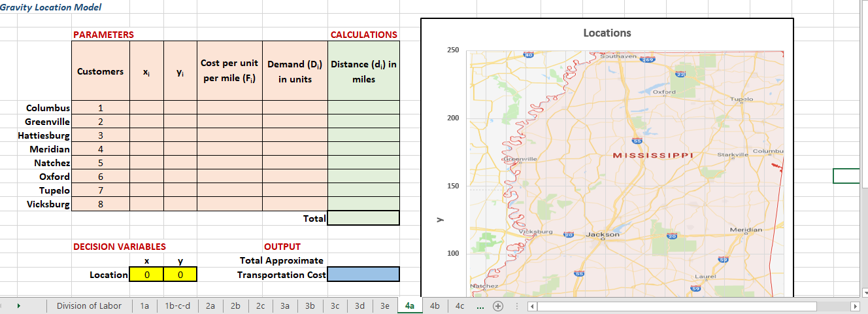Open sheet tab 3d

click(359, 305)
